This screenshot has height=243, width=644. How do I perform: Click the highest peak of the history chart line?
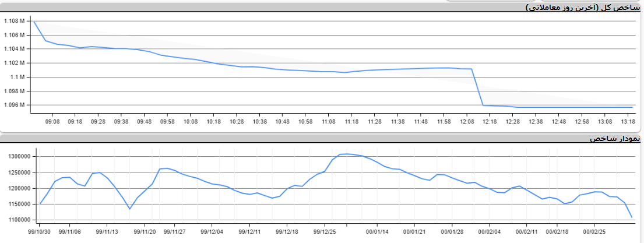(347, 154)
